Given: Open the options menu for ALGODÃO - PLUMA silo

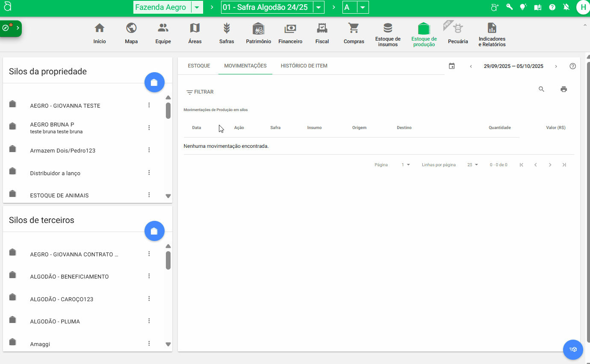Looking at the screenshot, I should click(x=149, y=320).
